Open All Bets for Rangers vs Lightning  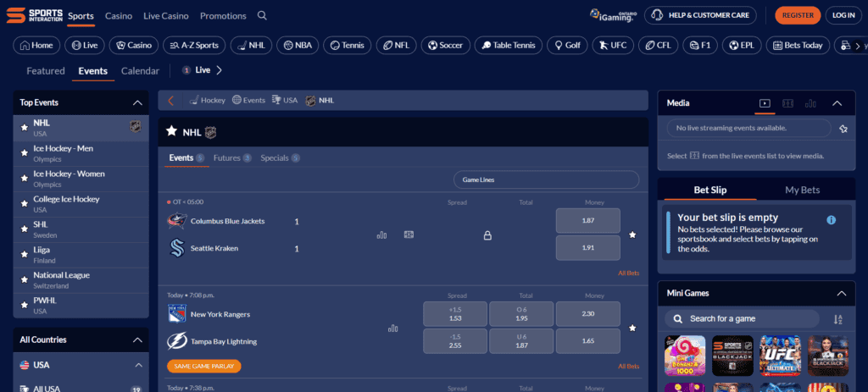[628, 366]
